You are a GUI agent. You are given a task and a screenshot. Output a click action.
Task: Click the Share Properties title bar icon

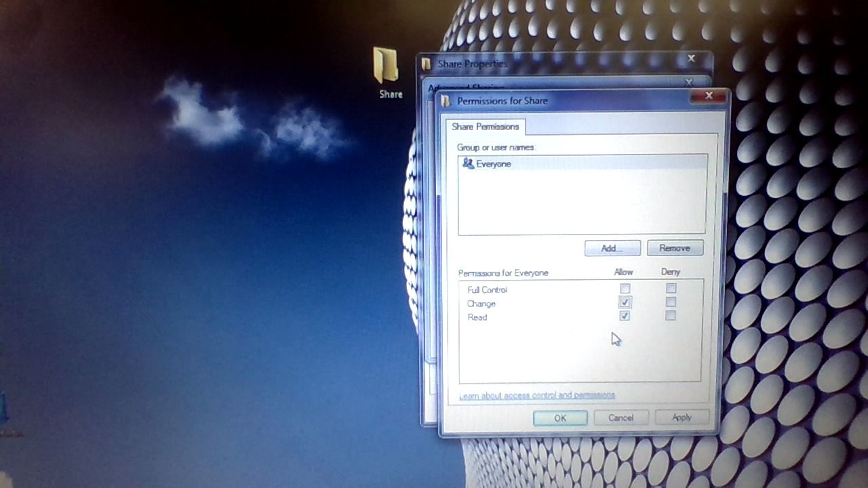click(x=426, y=63)
